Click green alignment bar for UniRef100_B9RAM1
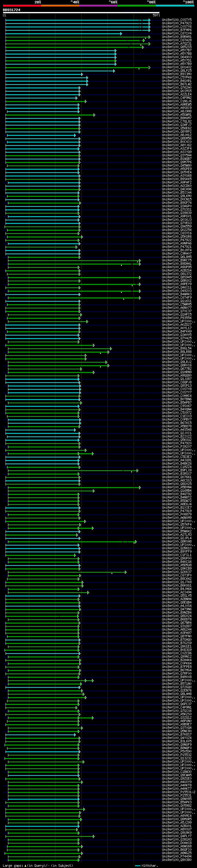 point(78,37)
